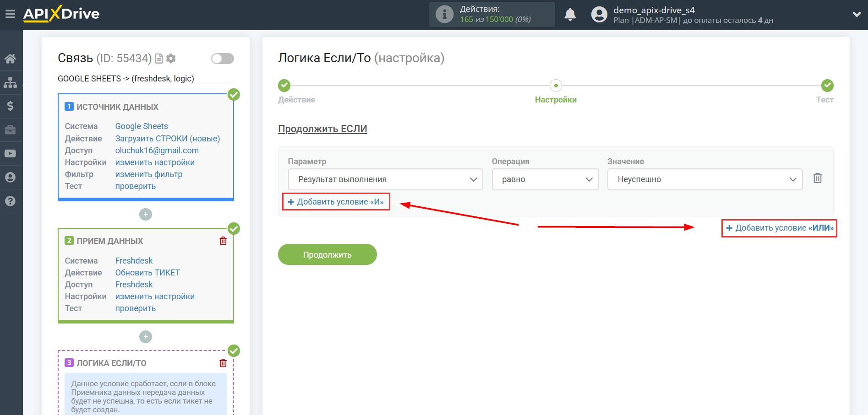The image size is (868, 415).
Task: Click the Продолжить button
Action: [x=328, y=254]
